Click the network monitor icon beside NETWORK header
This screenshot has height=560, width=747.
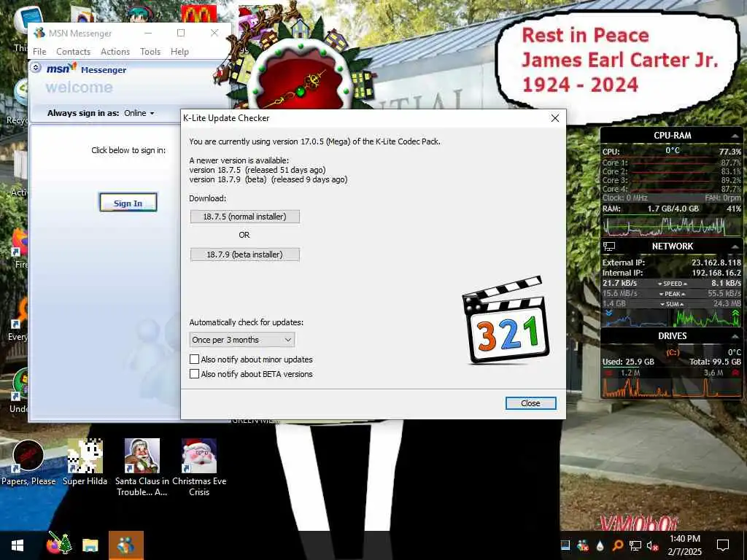point(609,246)
